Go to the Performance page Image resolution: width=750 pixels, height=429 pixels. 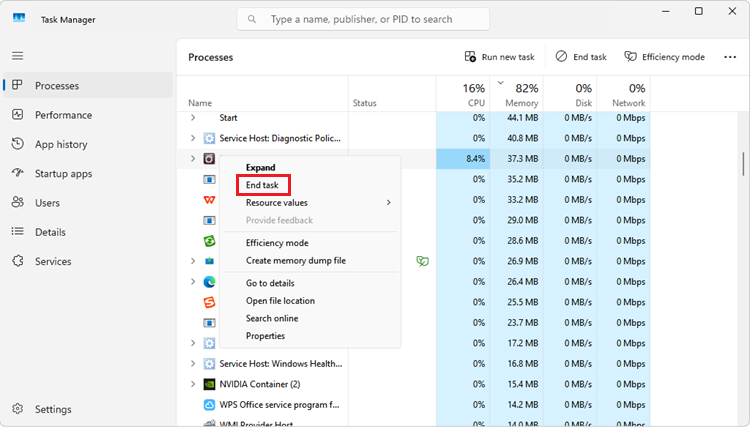click(x=88, y=115)
